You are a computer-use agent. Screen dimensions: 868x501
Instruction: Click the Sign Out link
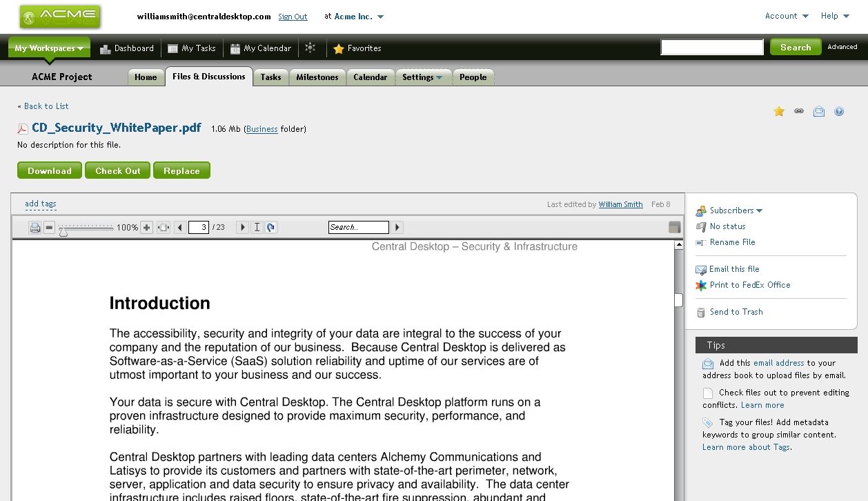click(x=293, y=17)
